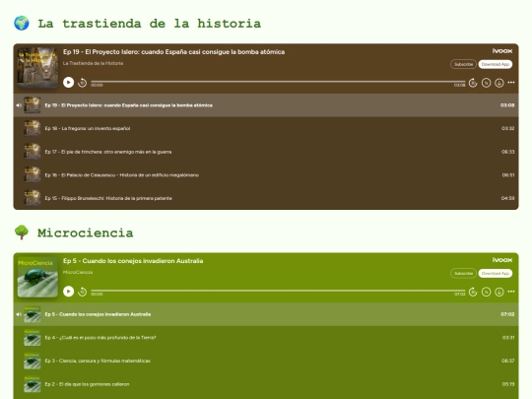The width and height of the screenshot is (532, 399).
Task: Play the Proyecto Islero episode
Action: coord(69,83)
